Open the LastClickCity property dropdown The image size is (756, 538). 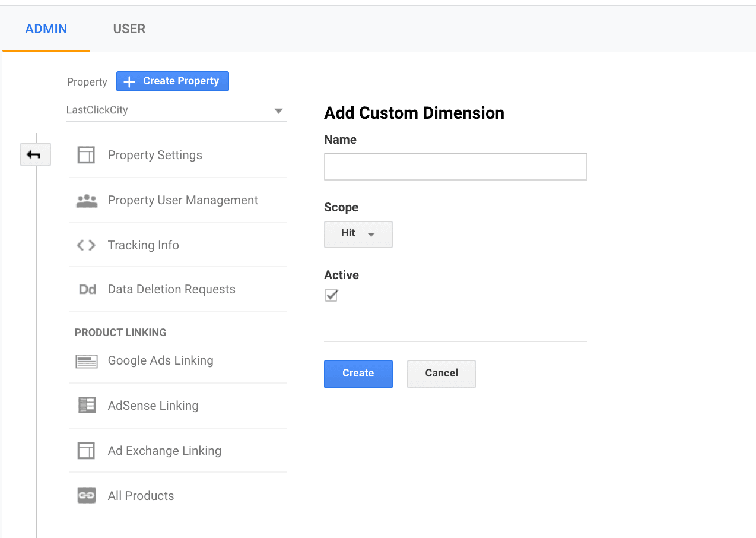pos(176,110)
